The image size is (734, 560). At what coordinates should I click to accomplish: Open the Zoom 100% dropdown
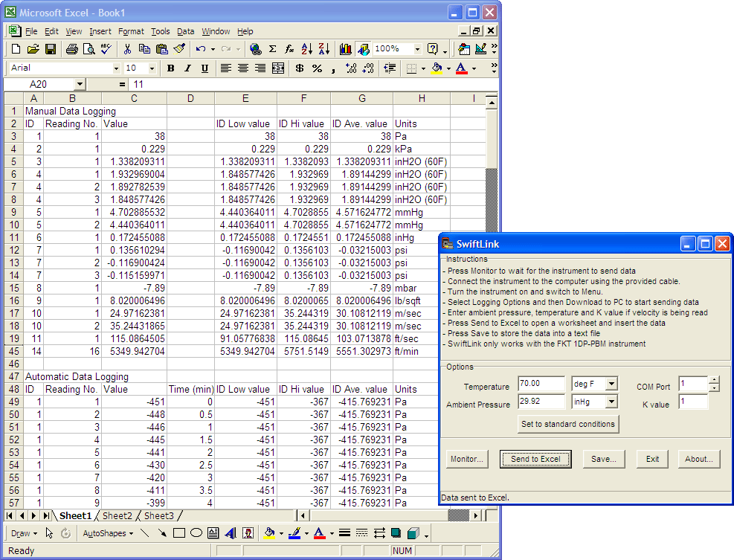[x=417, y=48]
